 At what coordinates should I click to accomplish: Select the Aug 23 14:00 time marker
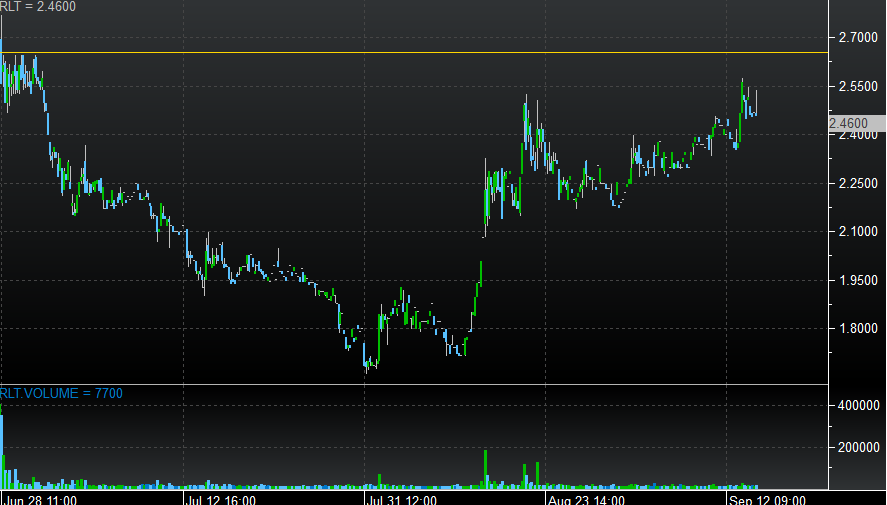(x=585, y=498)
